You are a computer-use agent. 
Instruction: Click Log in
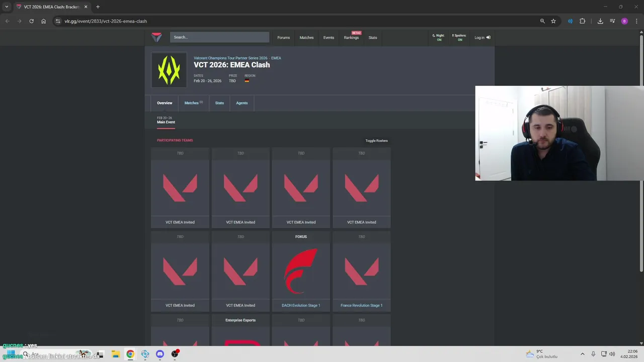(482, 38)
